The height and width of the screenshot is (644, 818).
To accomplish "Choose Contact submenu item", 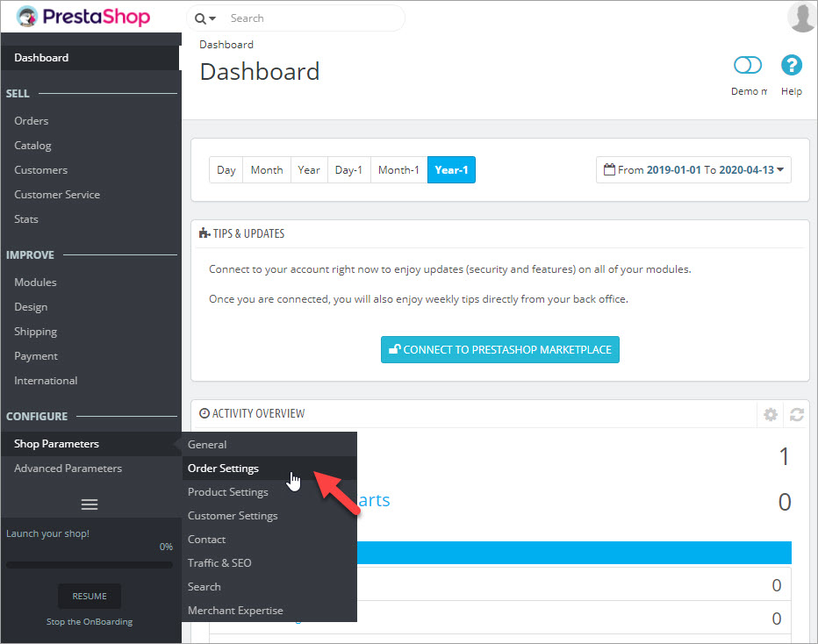I will [x=269, y=540].
